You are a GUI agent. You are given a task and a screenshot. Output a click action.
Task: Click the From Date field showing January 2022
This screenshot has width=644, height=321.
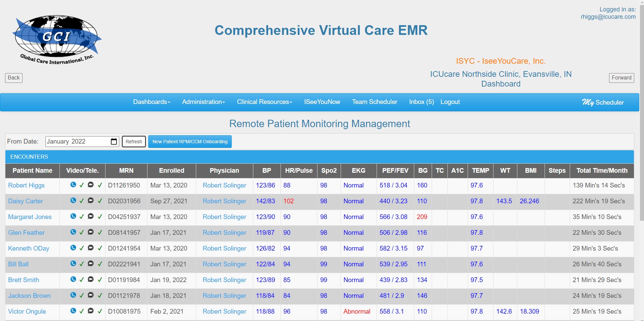coord(82,142)
